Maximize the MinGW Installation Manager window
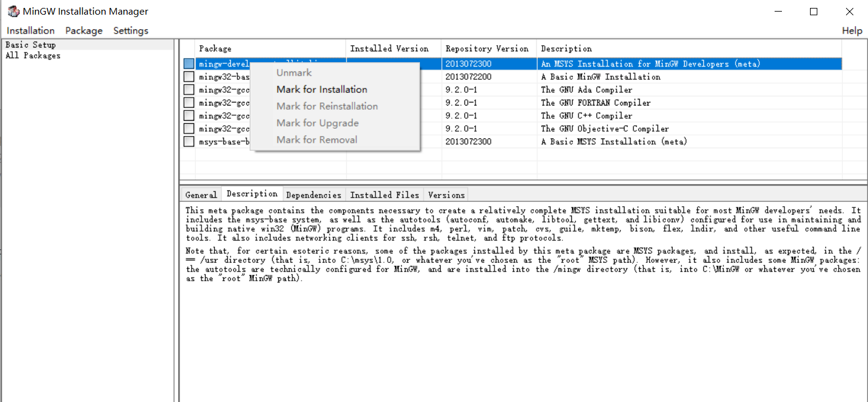868x402 pixels. pos(813,11)
